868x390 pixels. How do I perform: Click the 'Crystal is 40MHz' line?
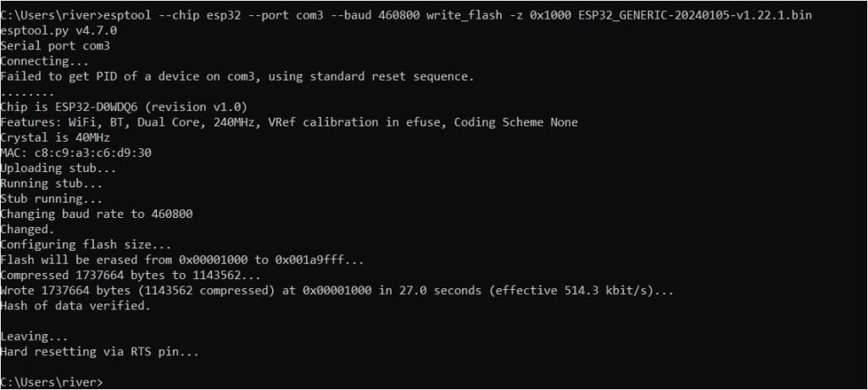pos(55,137)
